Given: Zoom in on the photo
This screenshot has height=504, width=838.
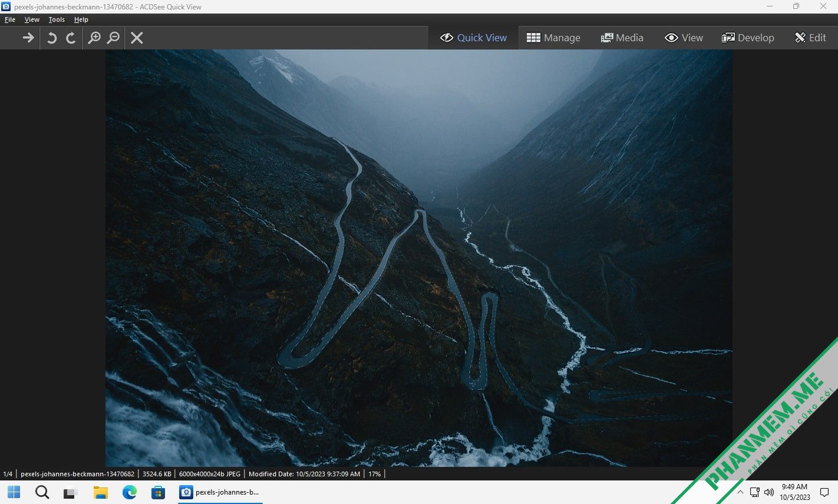Looking at the screenshot, I should (x=94, y=38).
